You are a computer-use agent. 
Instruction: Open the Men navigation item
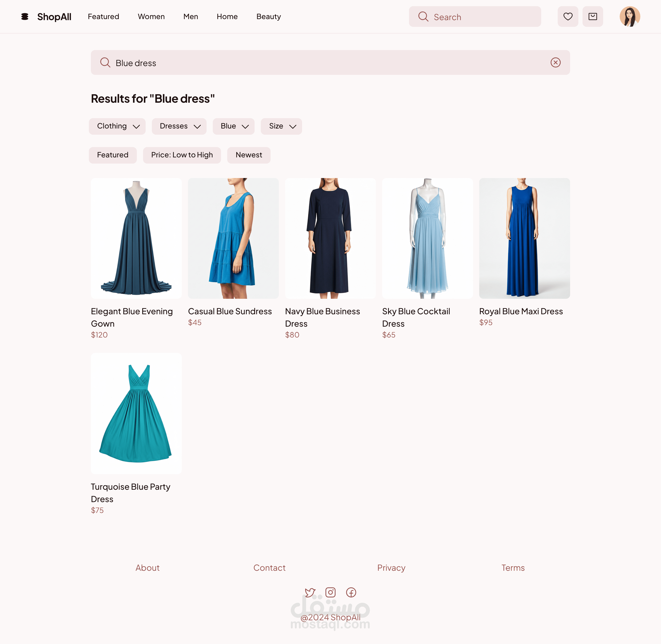(x=191, y=17)
